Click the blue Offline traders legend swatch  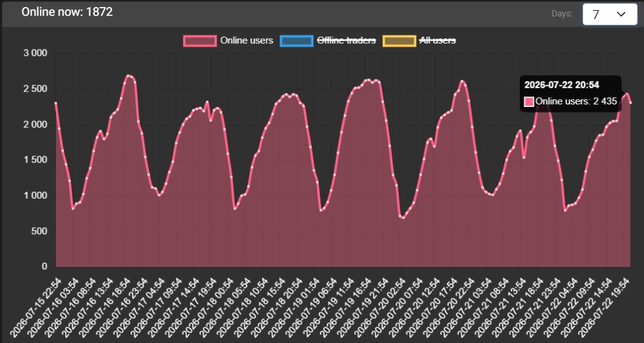[296, 41]
